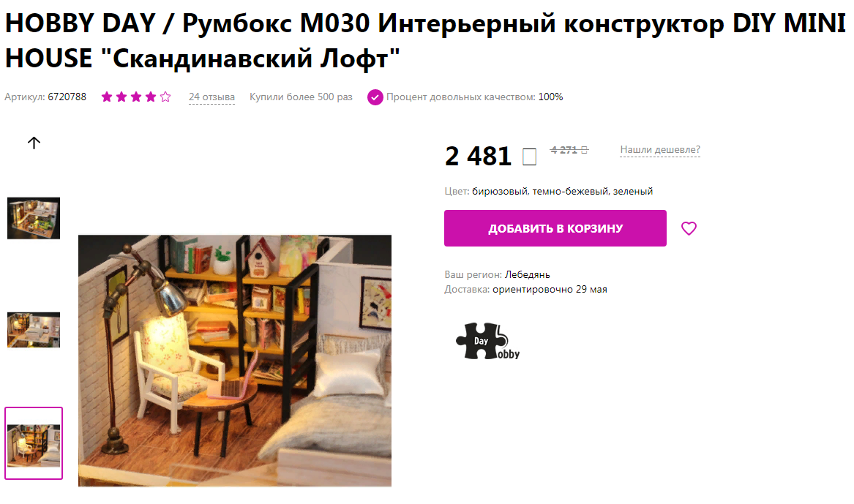854x504 pixels.
Task: Select the first room overview thumbnail
Action: [x=34, y=218]
